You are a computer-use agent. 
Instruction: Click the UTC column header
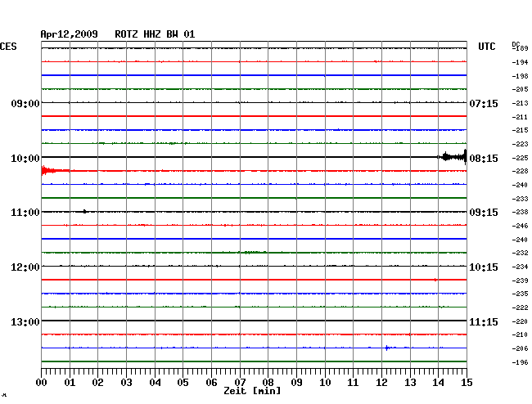[486, 47]
